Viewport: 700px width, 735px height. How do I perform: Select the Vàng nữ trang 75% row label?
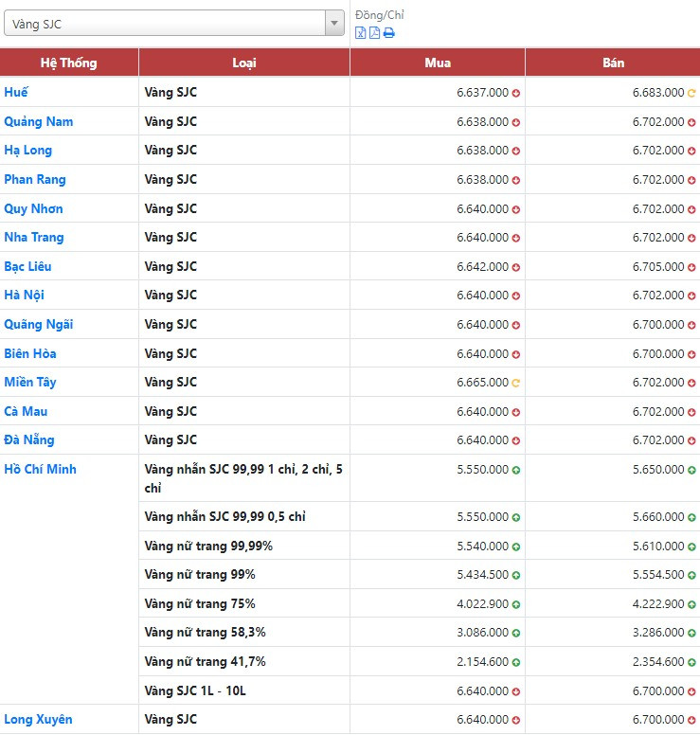pyautogui.click(x=200, y=603)
